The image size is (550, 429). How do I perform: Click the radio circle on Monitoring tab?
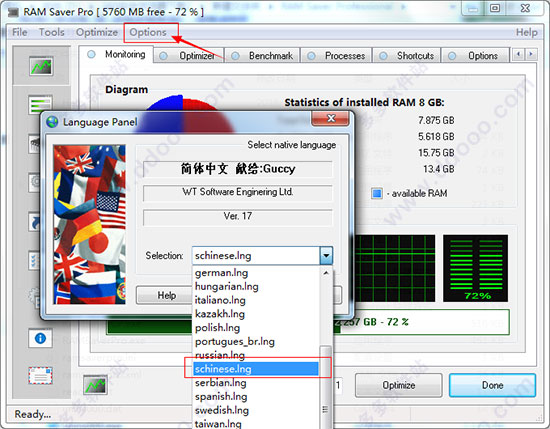tap(92, 54)
